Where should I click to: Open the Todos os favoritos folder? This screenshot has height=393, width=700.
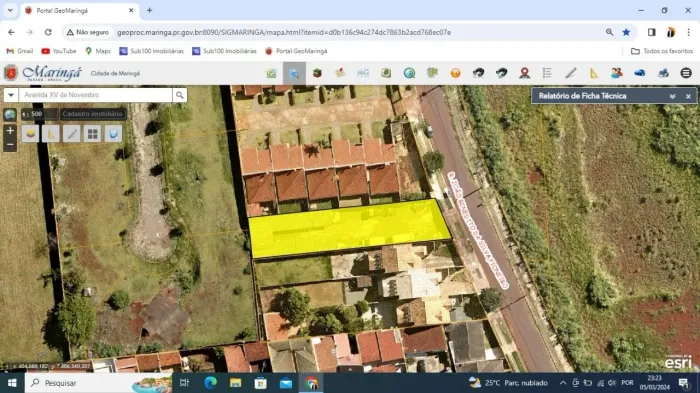[x=662, y=51]
